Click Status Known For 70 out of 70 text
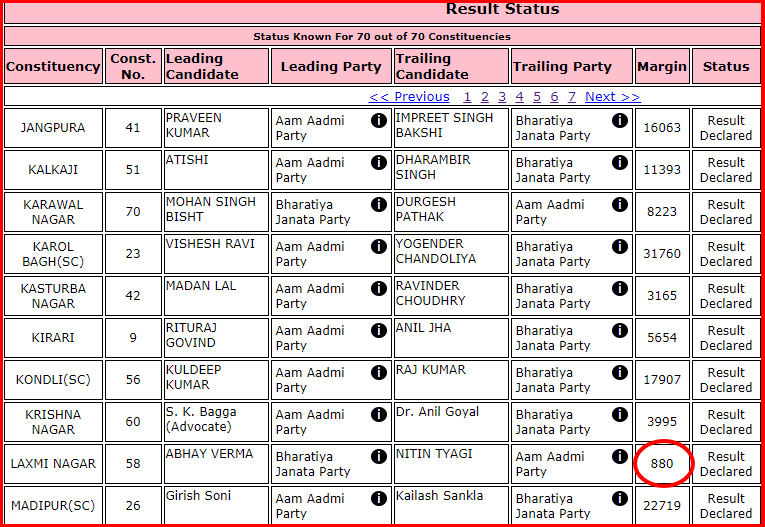The width and height of the screenshot is (765, 527). 382,37
